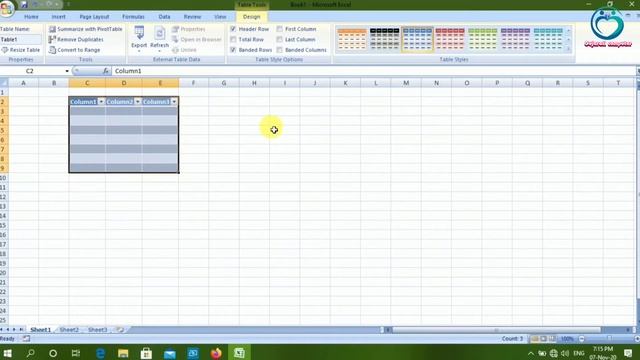Enable the Total Row checkbox
Viewport: 640px width, 360px height.
(233, 40)
